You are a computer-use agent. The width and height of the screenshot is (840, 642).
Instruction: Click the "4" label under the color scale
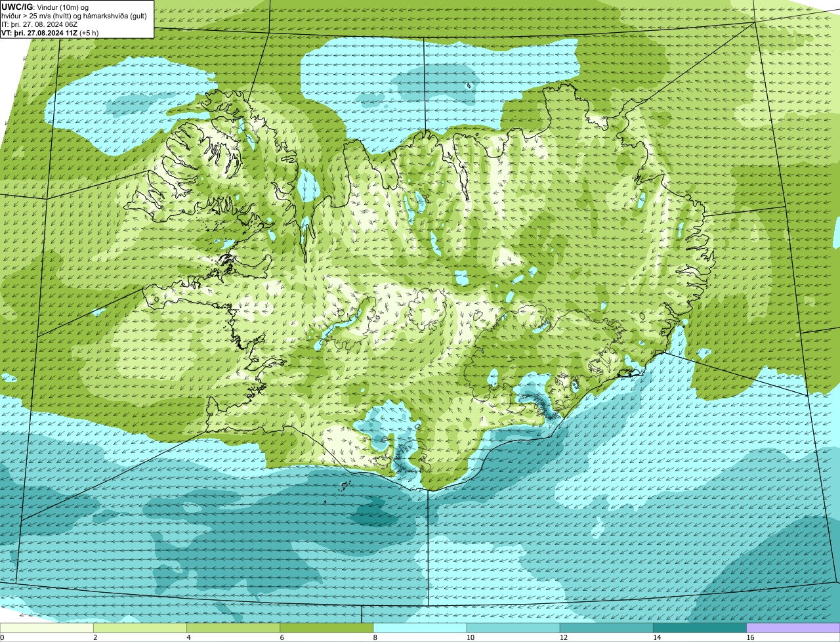[x=188, y=637]
